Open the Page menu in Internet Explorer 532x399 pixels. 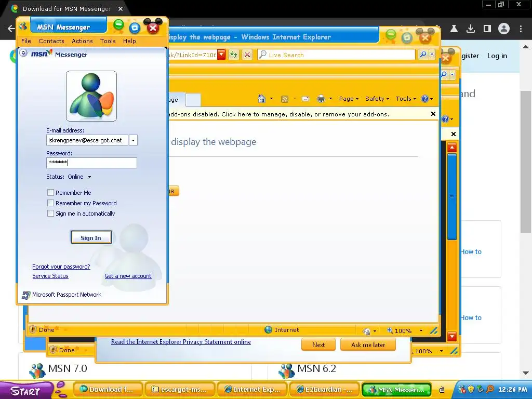pyautogui.click(x=349, y=99)
